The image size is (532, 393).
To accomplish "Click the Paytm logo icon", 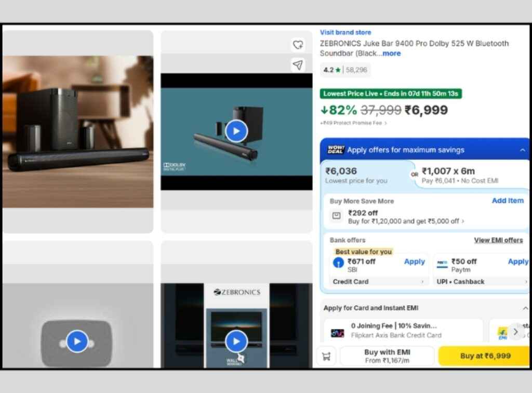I will click(x=442, y=264).
